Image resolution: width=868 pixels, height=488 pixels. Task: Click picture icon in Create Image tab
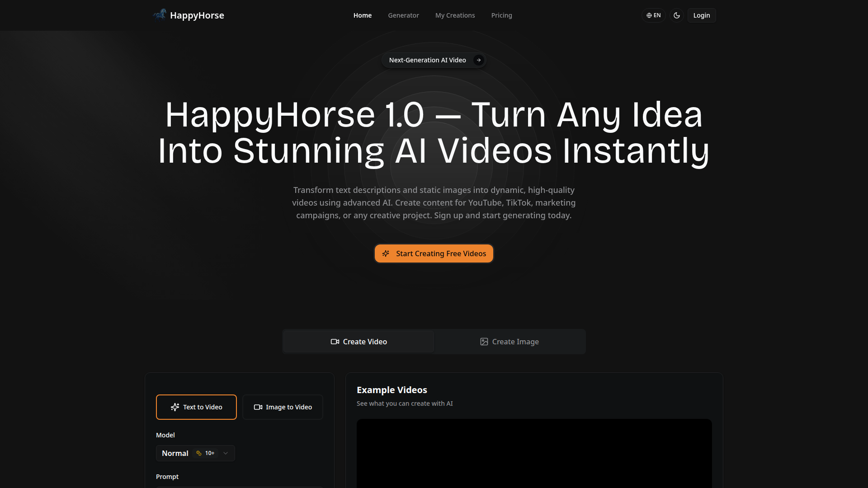click(x=484, y=342)
